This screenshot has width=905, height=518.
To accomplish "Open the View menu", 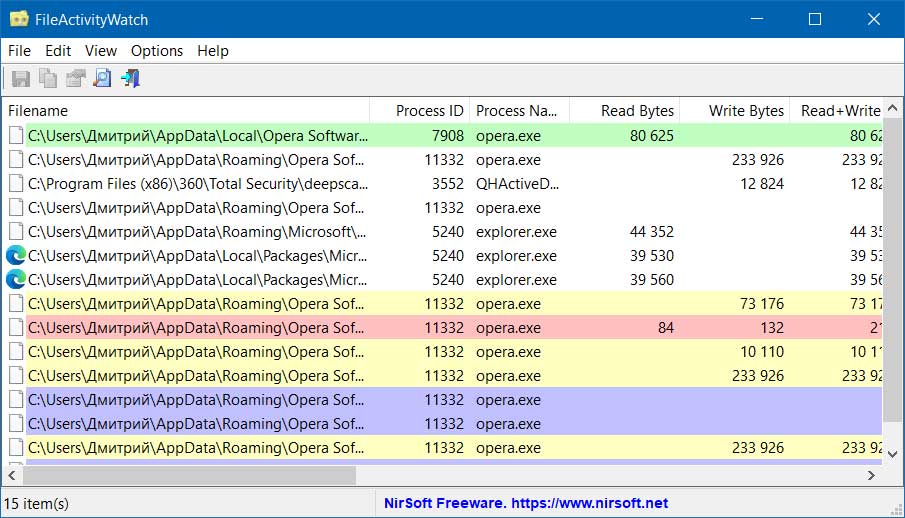I will point(100,51).
